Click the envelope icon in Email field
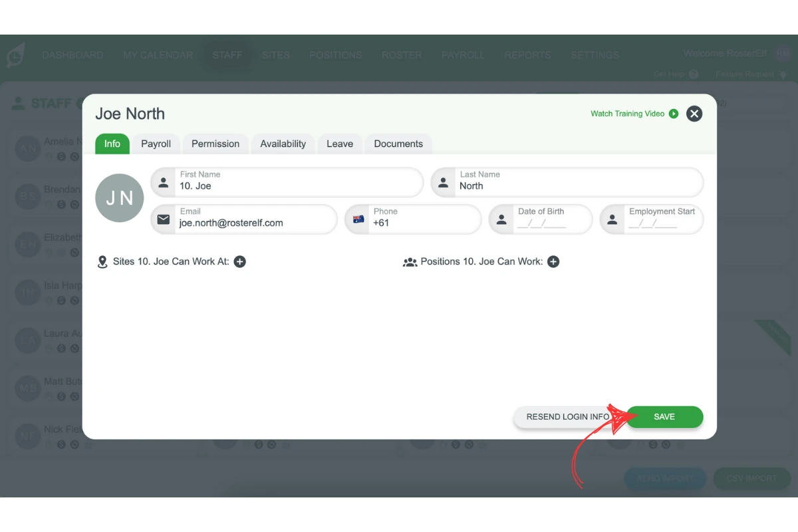Viewport: 798px width, 532px height. click(164, 219)
